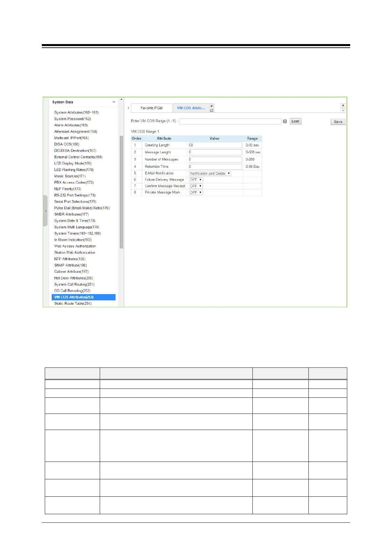Screen dimensions: 392x554
Task: Open the E-Mail Notification dropdown
Action: click(210, 173)
